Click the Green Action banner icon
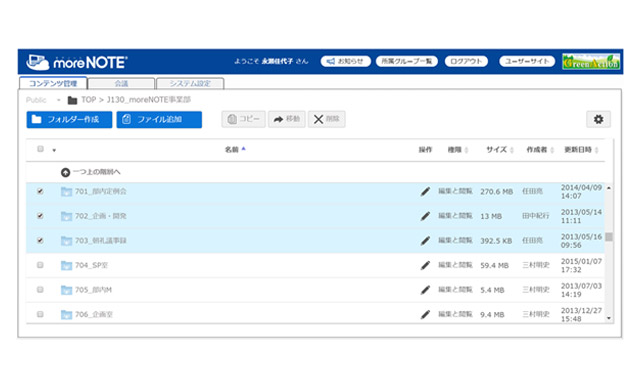This screenshot has width=640, height=380. pyautogui.click(x=591, y=62)
